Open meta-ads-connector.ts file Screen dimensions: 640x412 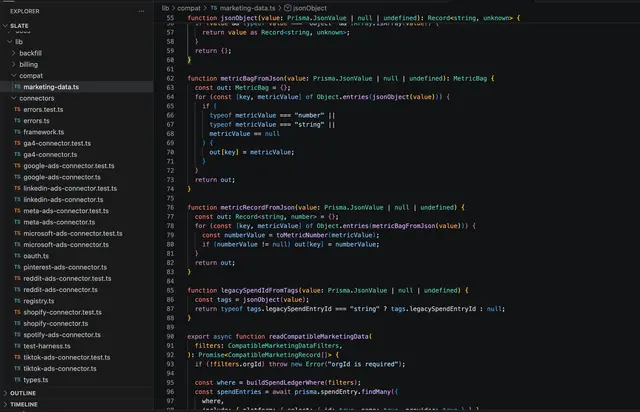coord(59,222)
